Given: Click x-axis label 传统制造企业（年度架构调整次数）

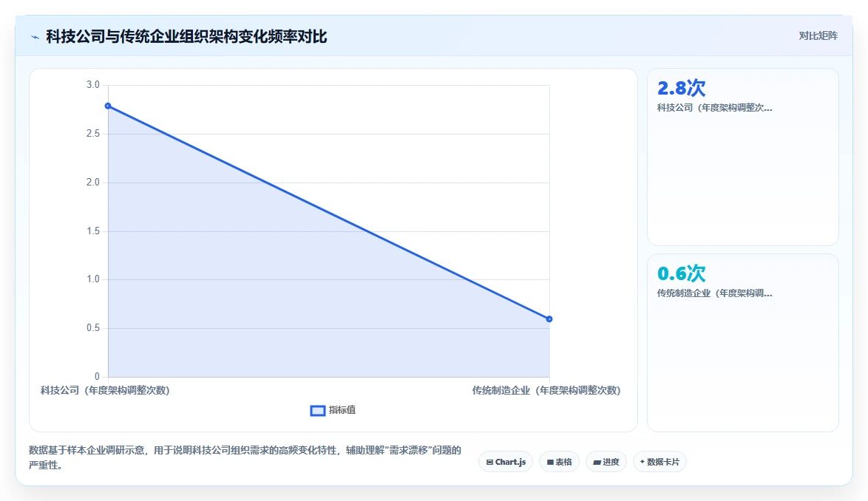Looking at the screenshot, I should pos(546,390).
